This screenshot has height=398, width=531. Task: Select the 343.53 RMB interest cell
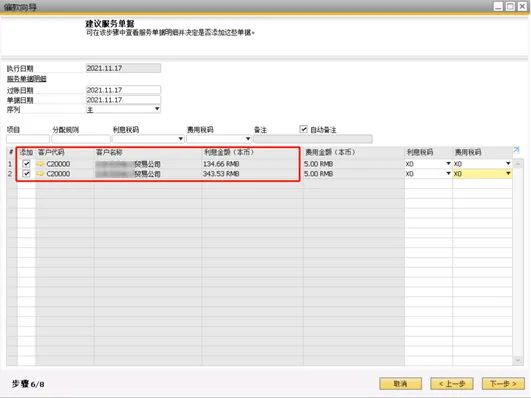point(253,174)
